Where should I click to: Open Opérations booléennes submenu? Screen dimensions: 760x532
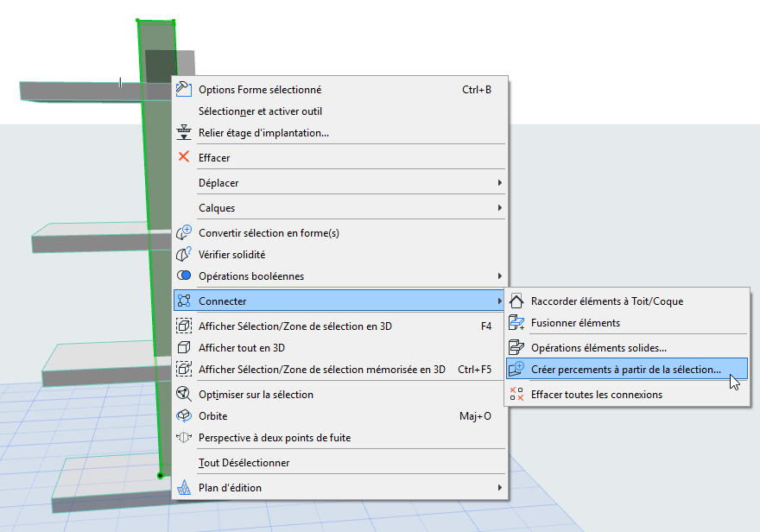[x=340, y=275]
